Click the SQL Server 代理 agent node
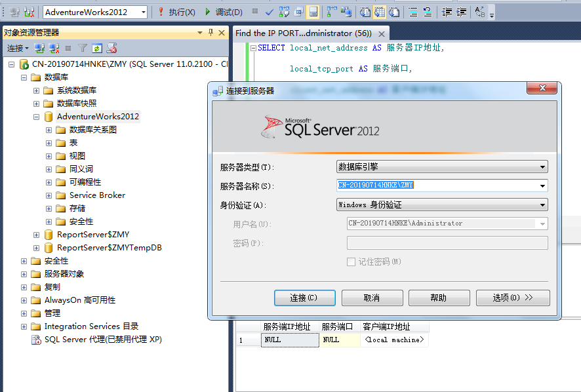Screen dimensions: 581x392 point(103,340)
